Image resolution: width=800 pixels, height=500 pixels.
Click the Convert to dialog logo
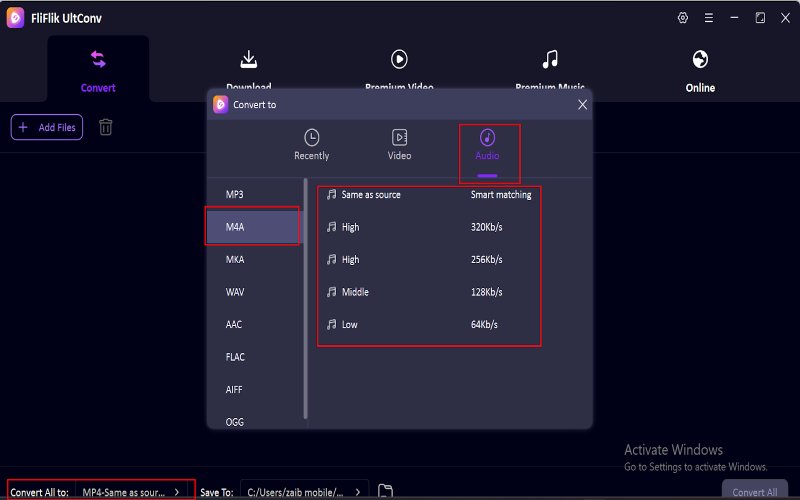click(220, 105)
